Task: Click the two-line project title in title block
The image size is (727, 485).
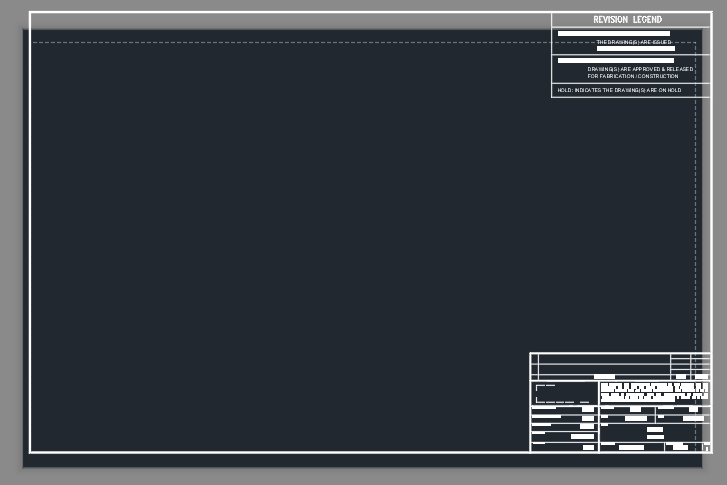Action: coord(654,392)
